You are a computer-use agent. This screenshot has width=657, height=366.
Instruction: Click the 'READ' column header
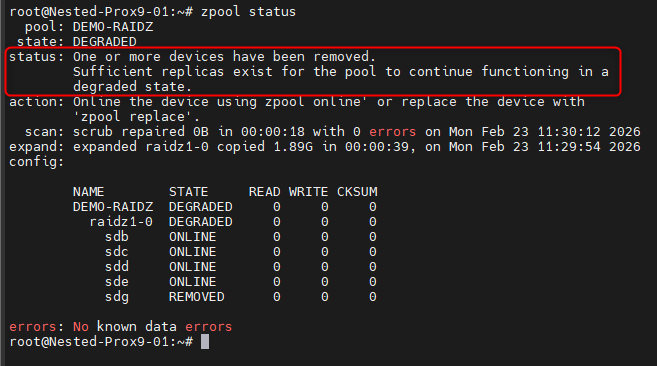coord(264,192)
